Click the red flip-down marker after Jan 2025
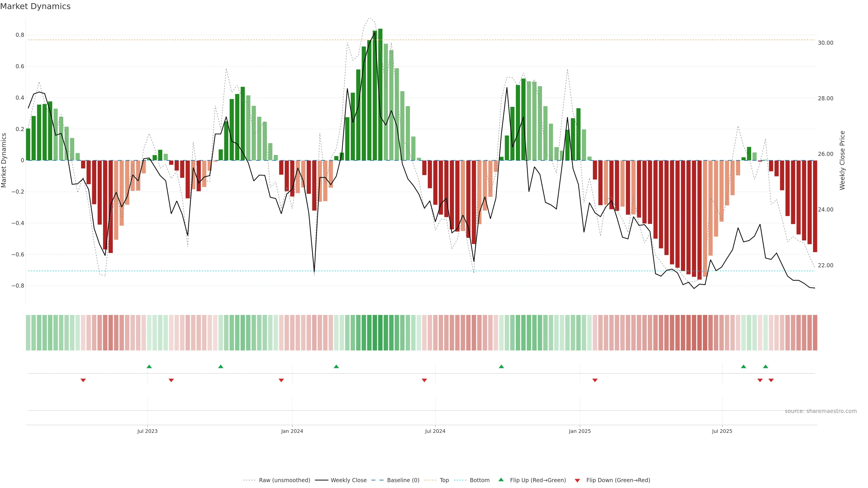This screenshot has width=868, height=488. pyautogui.click(x=595, y=380)
